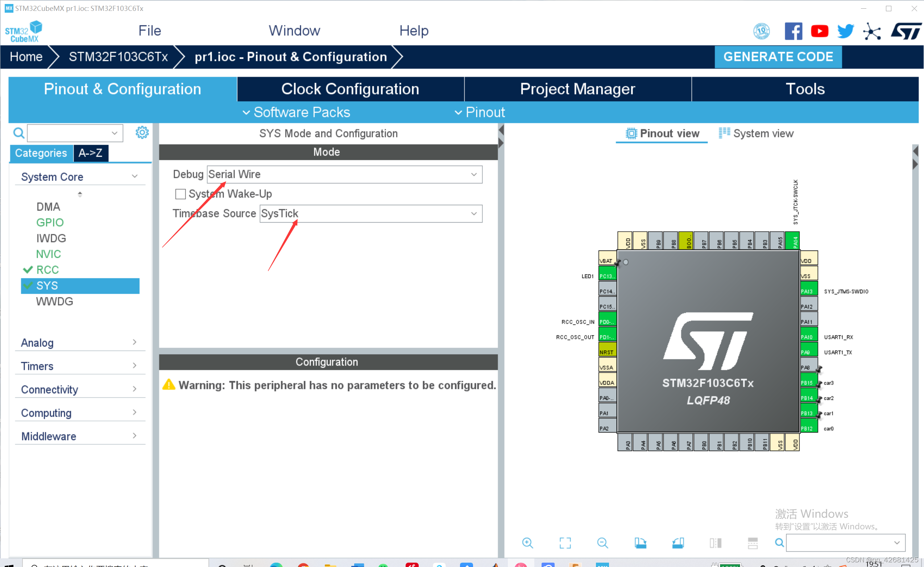Image resolution: width=924 pixels, height=567 pixels.
Task: Open the Debug Serial Wire dropdown
Action: click(x=345, y=174)
